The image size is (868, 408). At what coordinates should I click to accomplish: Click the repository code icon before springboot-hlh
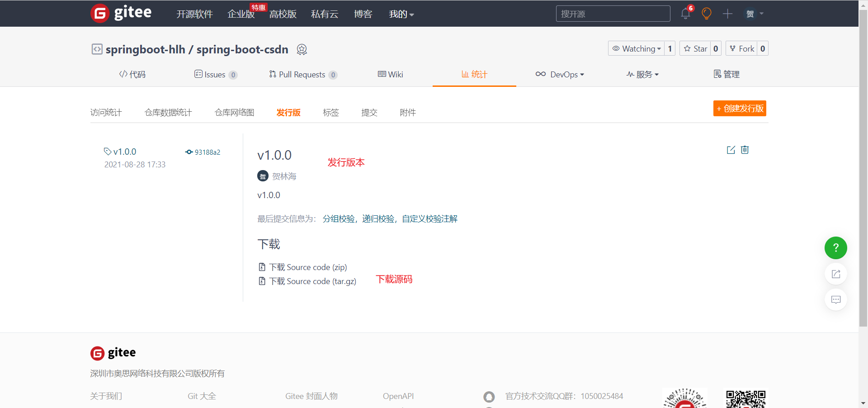(x=97, y=49)
